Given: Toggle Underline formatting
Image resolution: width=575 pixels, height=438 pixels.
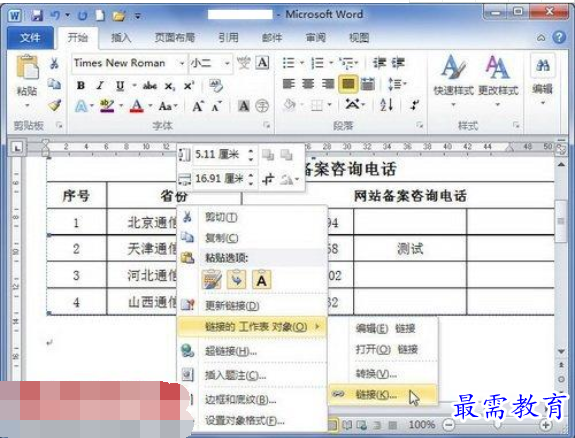Looking at the screenshot, I should click(x=120, y=85).
